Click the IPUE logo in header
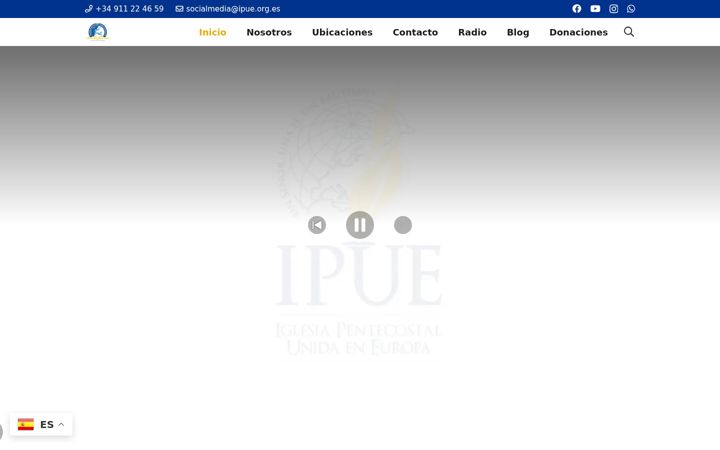The height and width of the screenshot is (450, 720). tap(97, 32)
